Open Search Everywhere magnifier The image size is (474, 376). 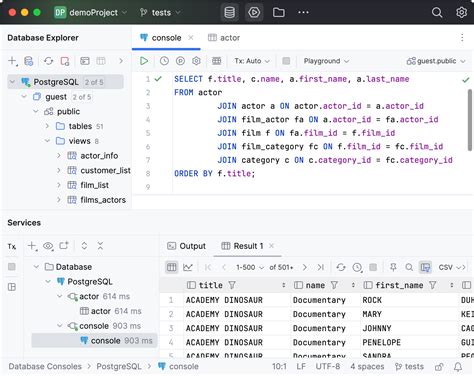(x=437, y=13)
